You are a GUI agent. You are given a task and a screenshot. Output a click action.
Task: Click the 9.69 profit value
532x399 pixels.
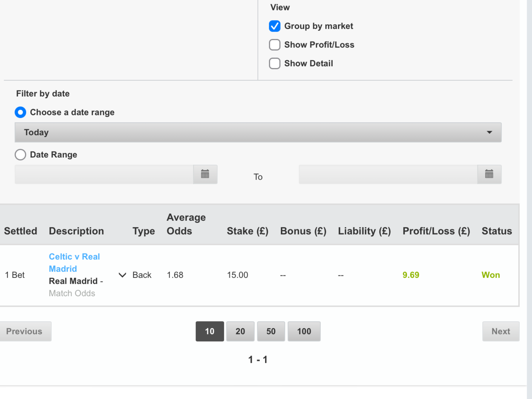click(x=411, y=275)
